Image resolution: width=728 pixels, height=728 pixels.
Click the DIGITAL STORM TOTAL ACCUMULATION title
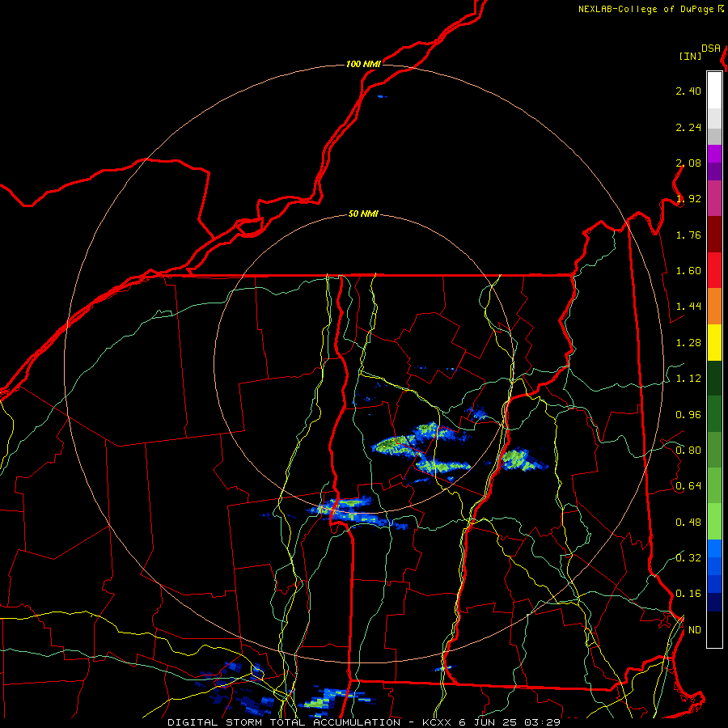click(284, 722)
